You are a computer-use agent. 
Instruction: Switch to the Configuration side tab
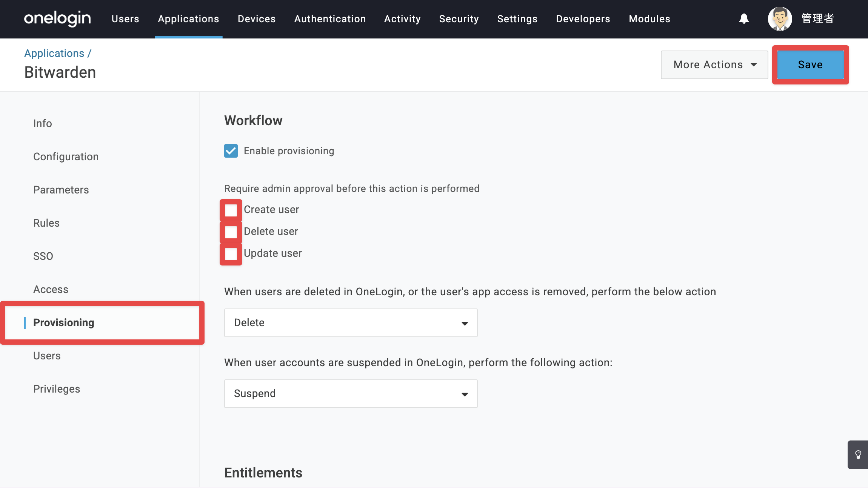click(x=66, y=157)
